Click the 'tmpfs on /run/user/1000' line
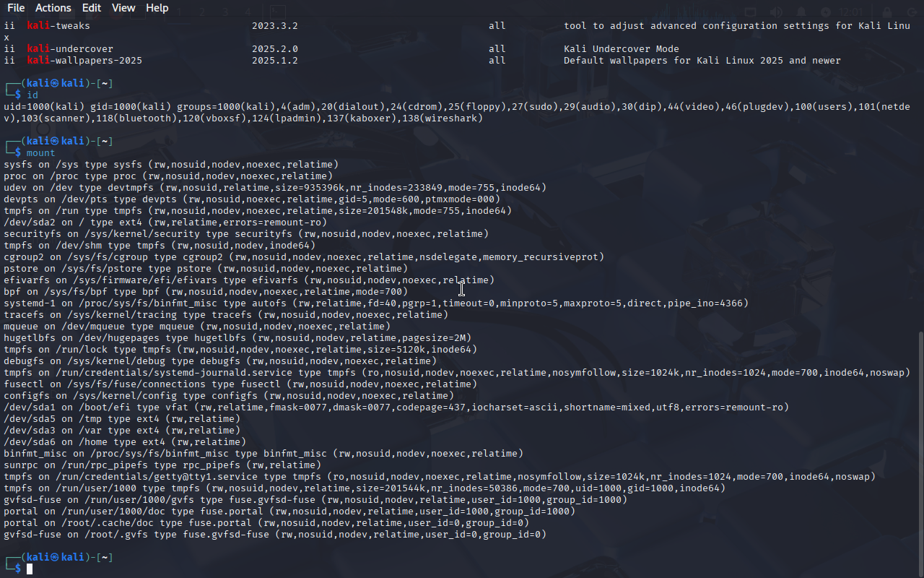This screenshot has width=924, height=578. click(x=365, y=488)
